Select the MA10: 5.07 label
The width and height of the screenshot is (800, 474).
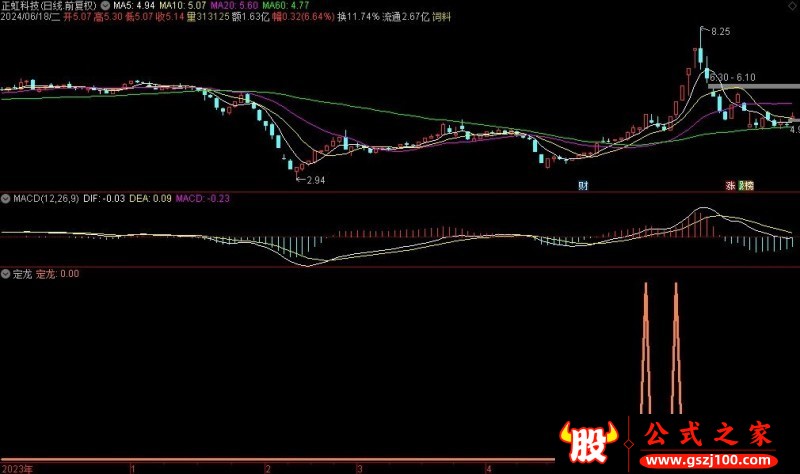tap(183, 6)
